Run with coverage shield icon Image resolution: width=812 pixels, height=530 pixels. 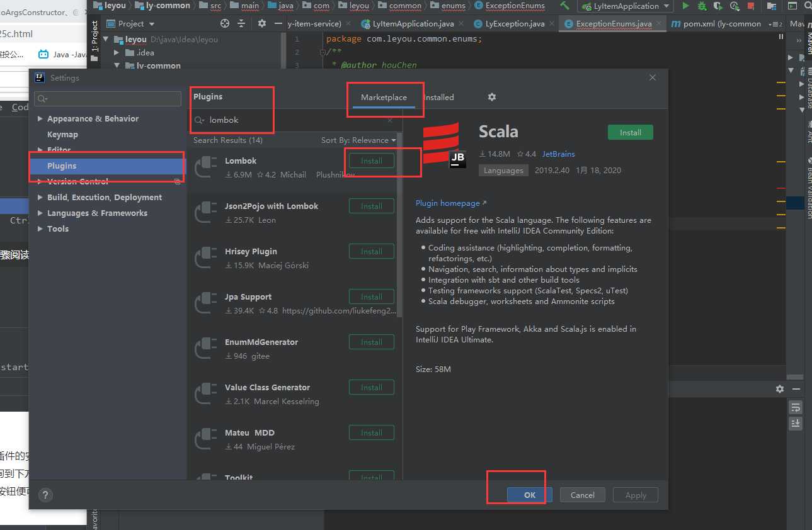pyautogui.click(x=718, y=6)
